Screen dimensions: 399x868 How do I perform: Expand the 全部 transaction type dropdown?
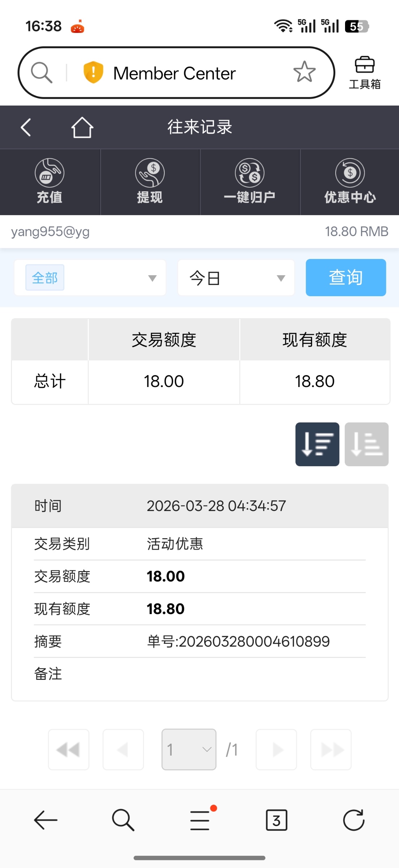[x=90, y=278]
